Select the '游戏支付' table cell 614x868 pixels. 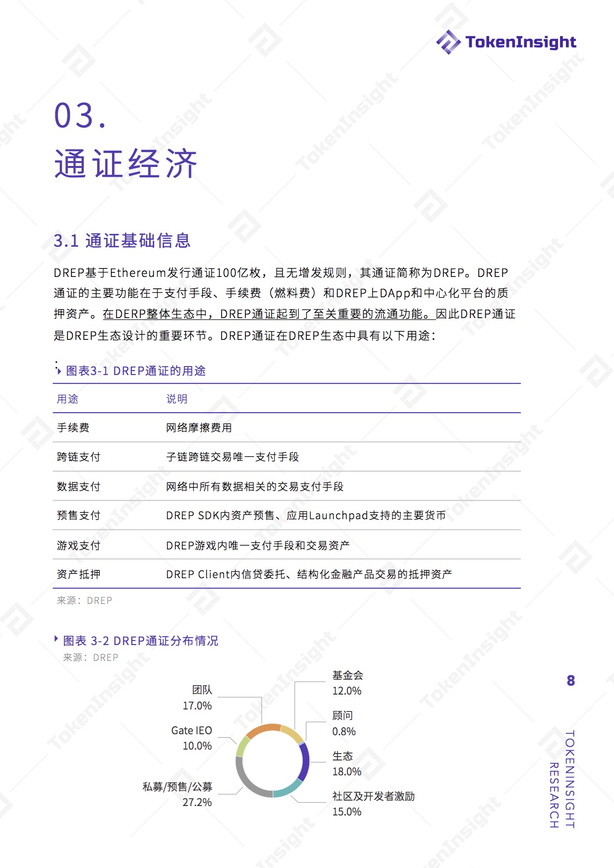point(78,545)
